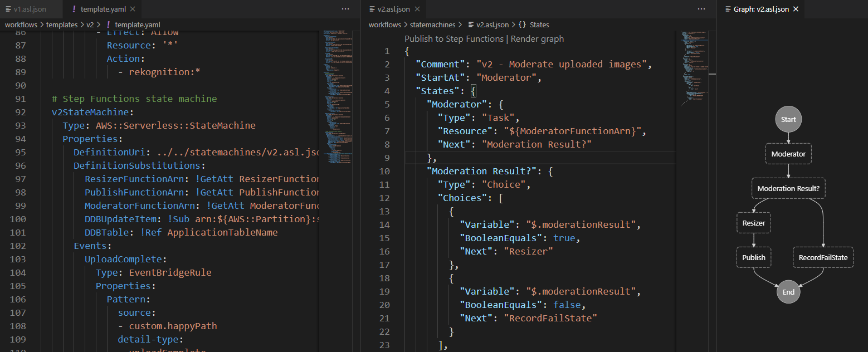
Task: Open More Actions menu in left editor group
Action: [x=345, y=9]
